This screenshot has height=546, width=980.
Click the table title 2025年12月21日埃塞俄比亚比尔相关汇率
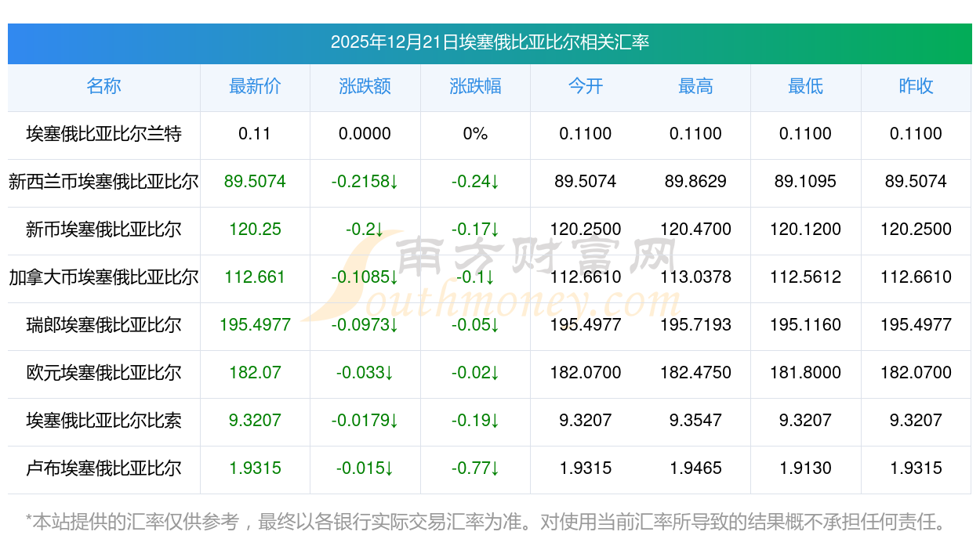coord(490,42)
